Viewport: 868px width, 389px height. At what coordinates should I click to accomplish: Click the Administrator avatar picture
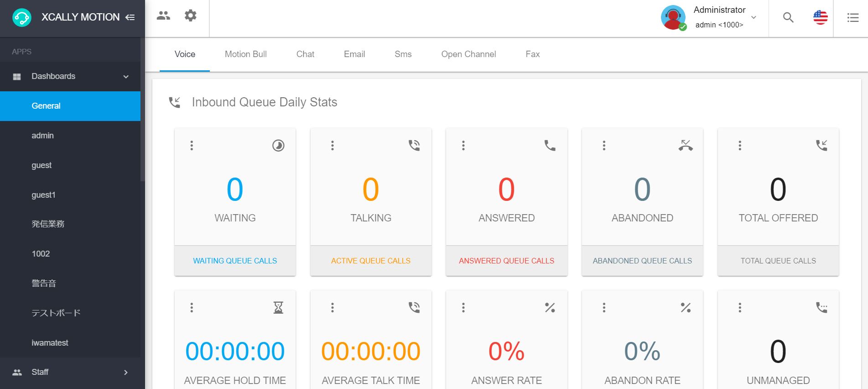coord(673,18)
